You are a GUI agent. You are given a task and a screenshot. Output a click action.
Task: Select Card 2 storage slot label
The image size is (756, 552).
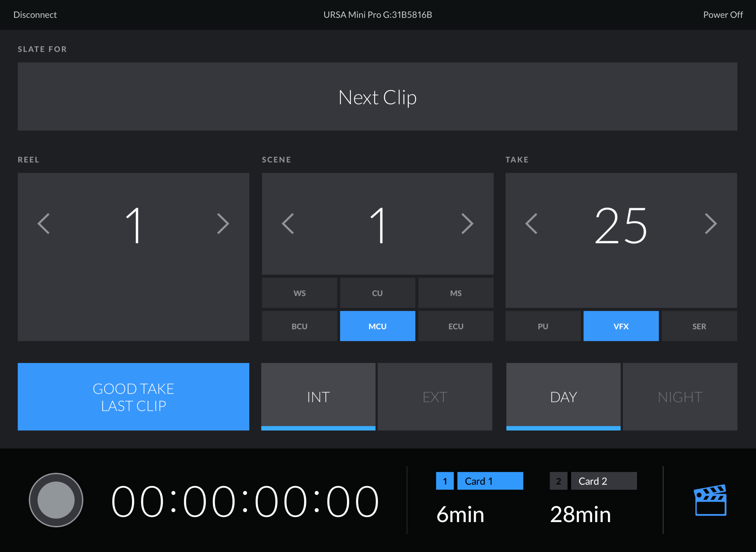[x=604, y=481]
